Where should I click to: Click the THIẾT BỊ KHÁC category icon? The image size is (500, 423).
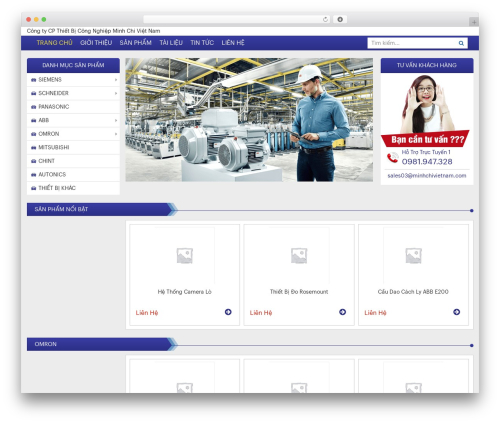[33, 188]
